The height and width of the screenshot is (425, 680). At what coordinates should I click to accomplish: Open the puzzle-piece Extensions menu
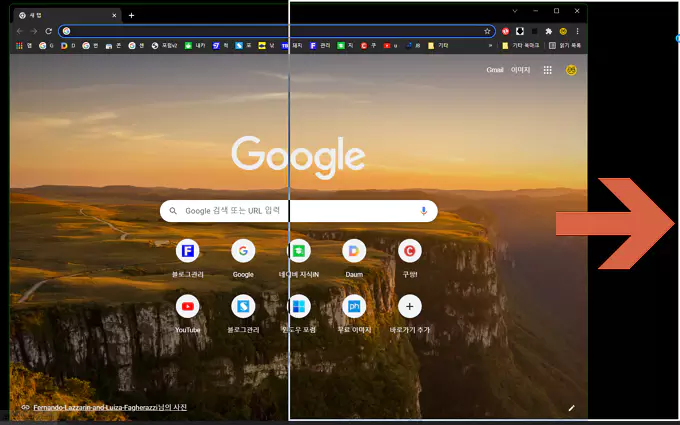549,31
